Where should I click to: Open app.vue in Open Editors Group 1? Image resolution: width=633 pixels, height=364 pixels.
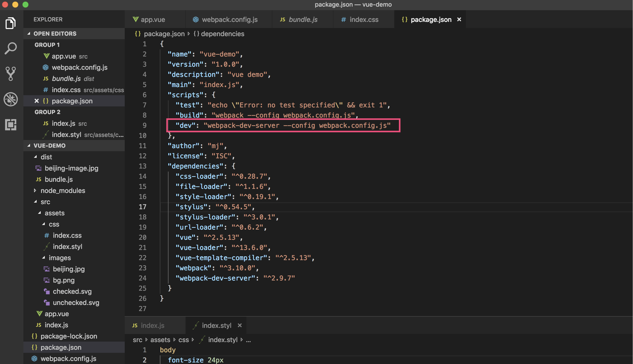[x=74, y=56]
